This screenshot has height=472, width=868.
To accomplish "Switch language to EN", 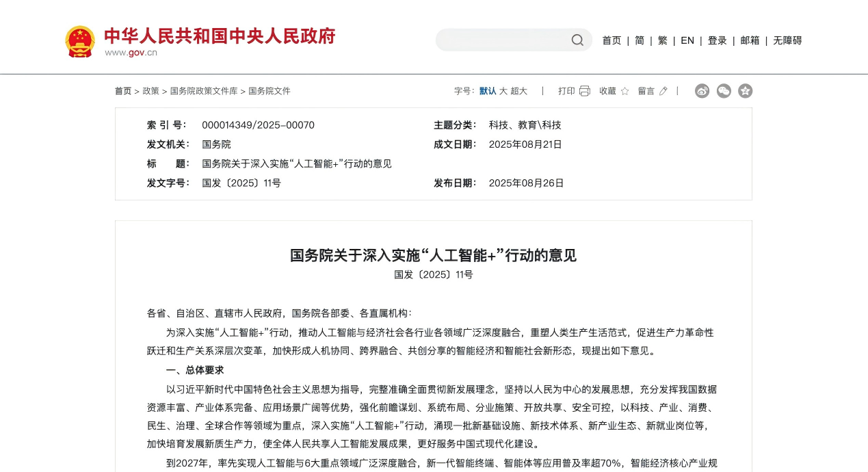I will pos(687,40).
